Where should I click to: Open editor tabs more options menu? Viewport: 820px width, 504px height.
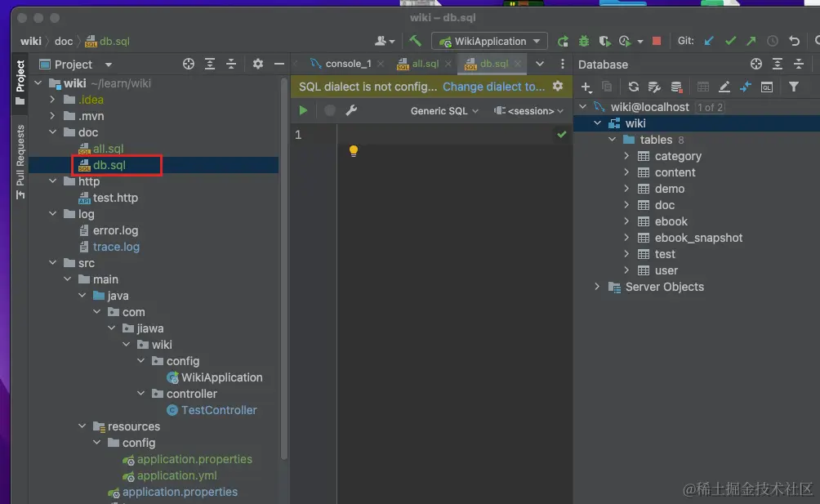pyautogui.click(x=563, y=64)
